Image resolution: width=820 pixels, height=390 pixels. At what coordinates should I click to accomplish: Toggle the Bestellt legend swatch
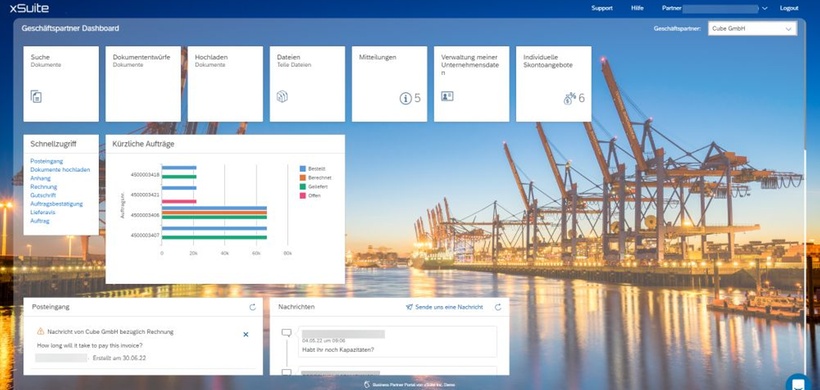pyautogui.click(x=303, y=169)
